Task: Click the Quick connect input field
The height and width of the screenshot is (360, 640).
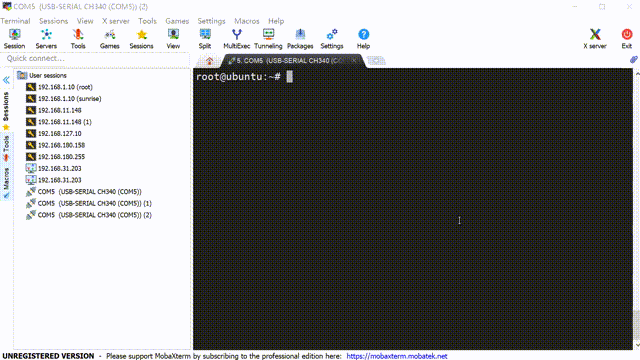Action: (96, 58)
